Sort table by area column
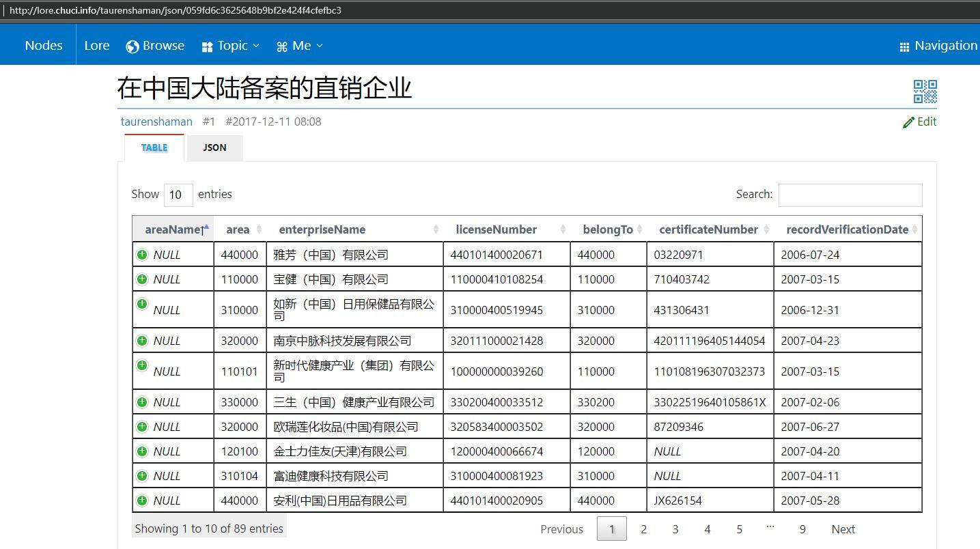 [240, 229]
